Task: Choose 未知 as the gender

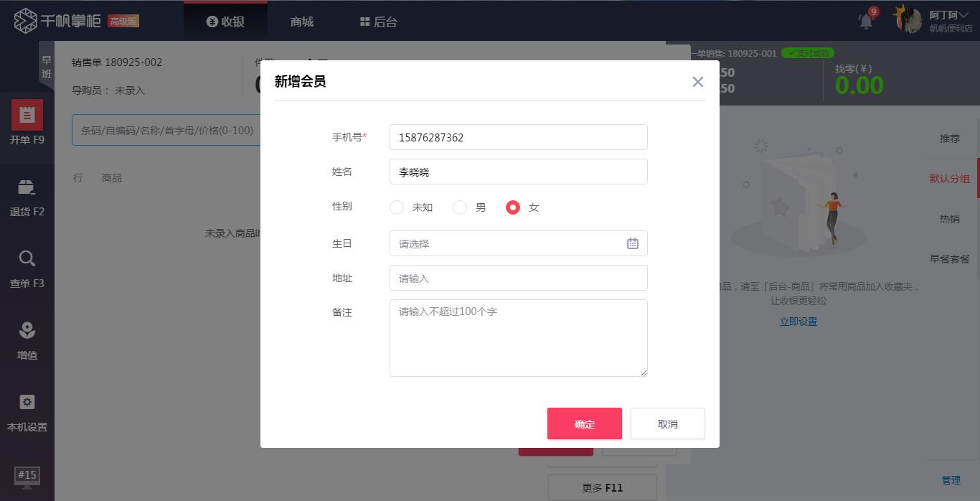Action: [397, 207]
